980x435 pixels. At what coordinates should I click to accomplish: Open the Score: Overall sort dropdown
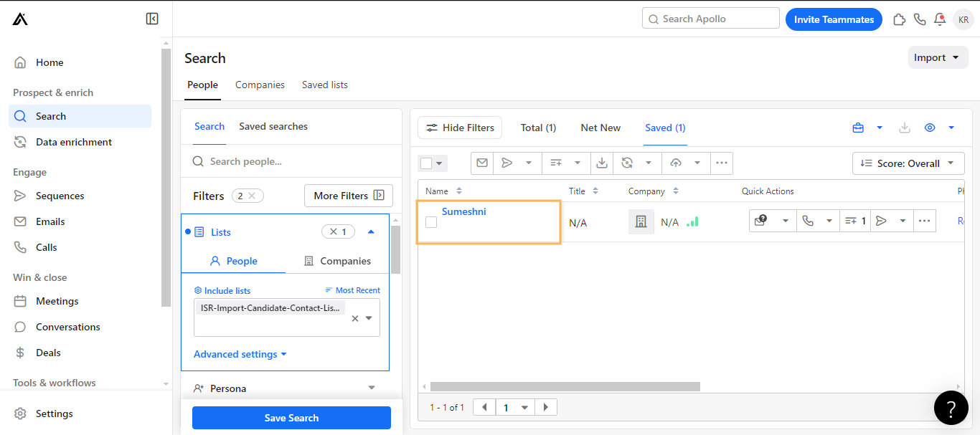[908, 163]
